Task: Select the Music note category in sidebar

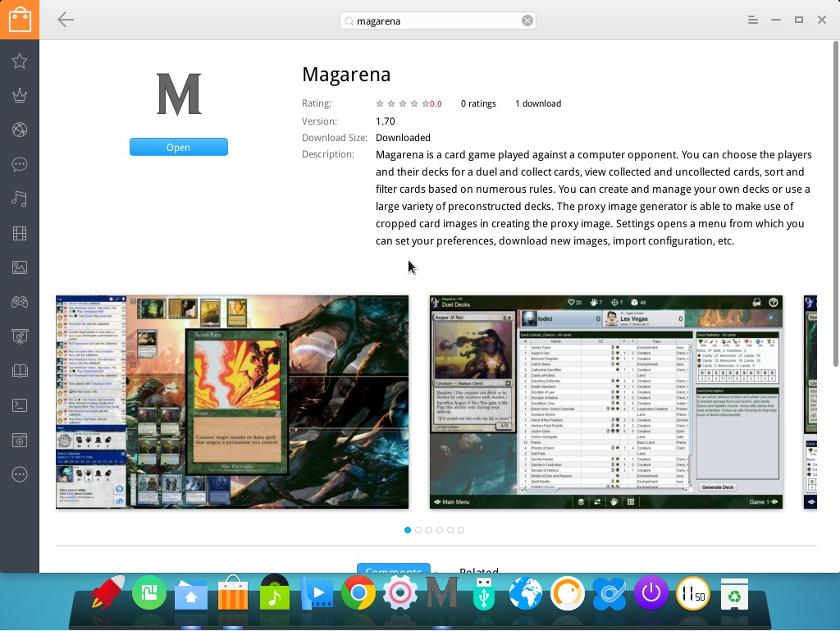Action: point(20,199)
